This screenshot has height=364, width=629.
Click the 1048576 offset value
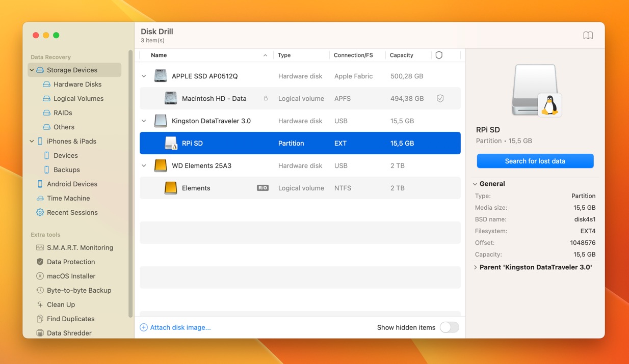point(583,243)
